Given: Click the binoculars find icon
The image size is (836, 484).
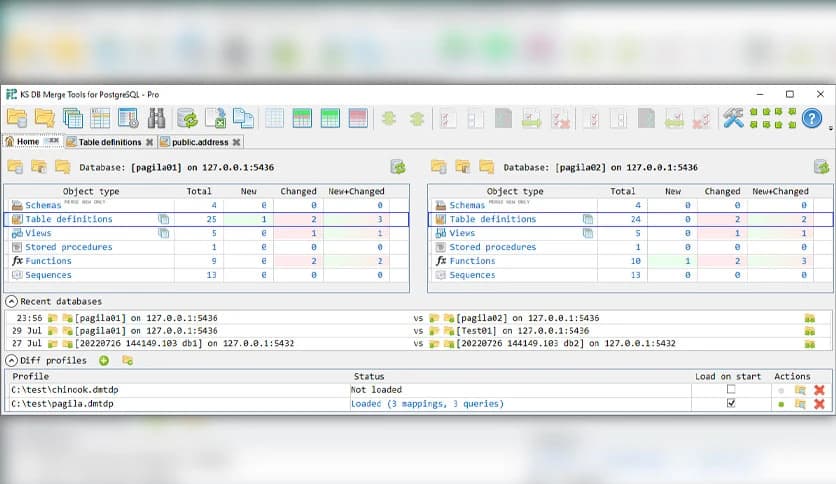Looking at the screenshot, I should point(156,118).
